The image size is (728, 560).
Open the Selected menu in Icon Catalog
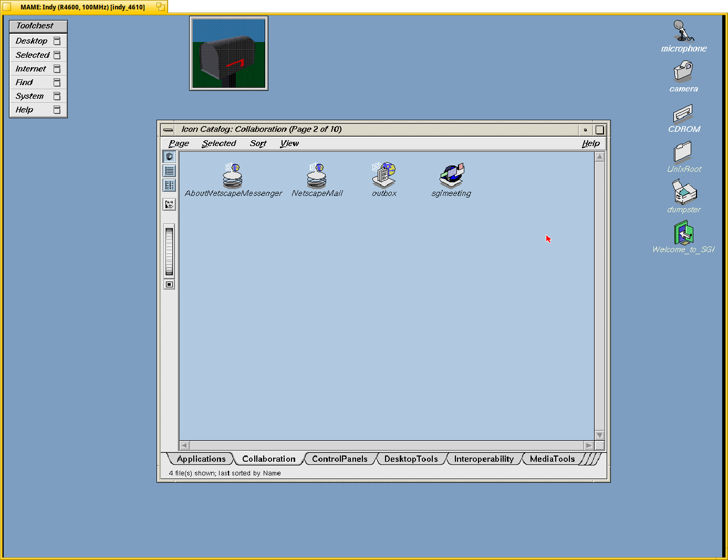pos(219,143)
